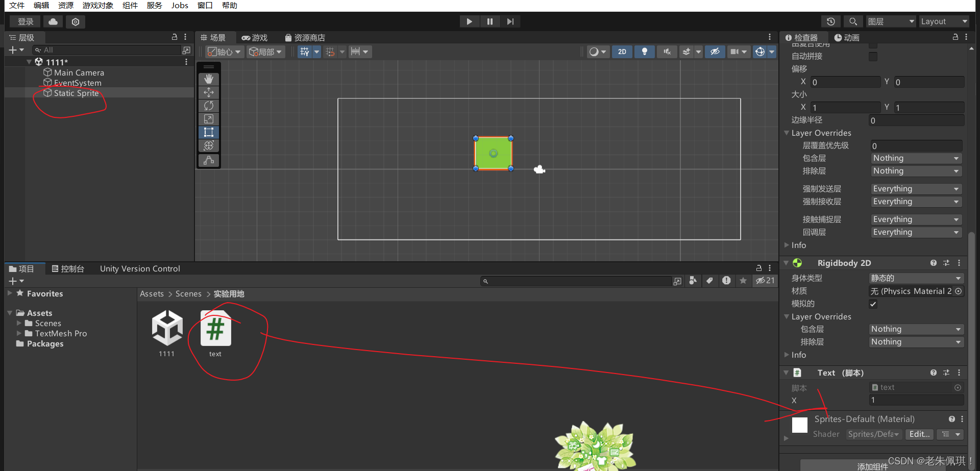The height and width of the screenshot is (471, 980).
Task: Select the Rect transform tool
Action: [x=209, y=132]
